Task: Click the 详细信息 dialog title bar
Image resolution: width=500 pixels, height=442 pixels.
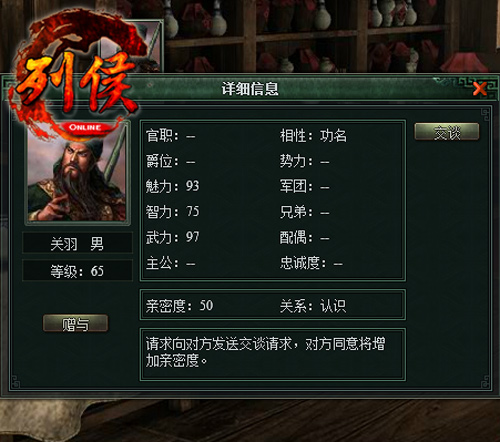Action: click(x=250, y=89)
